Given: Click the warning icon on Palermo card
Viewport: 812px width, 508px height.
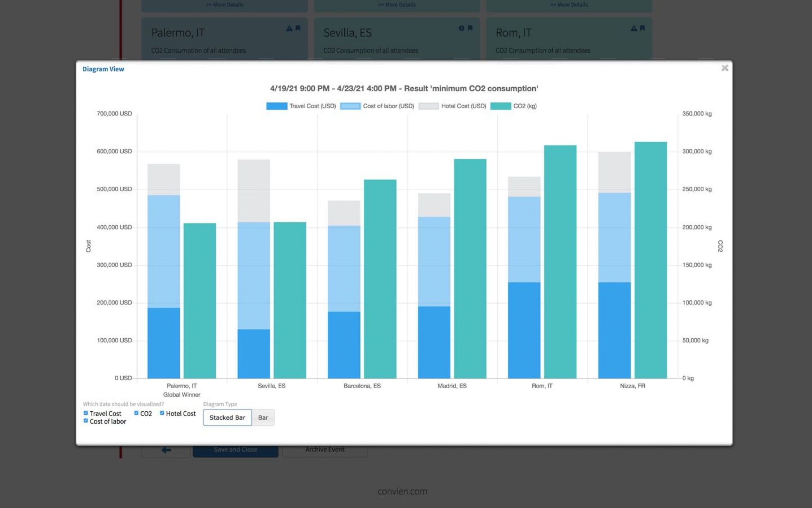Looking at the screenshot, I should point(289,28).
